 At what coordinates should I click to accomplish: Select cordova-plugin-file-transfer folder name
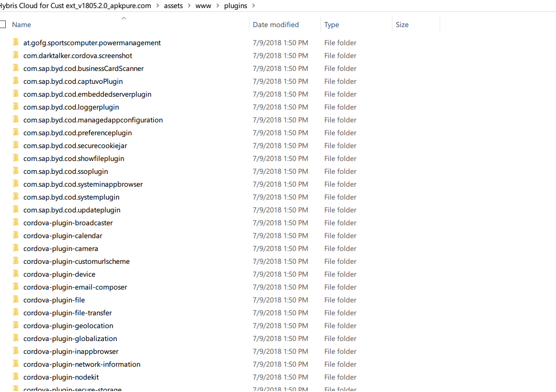coord(67,313)
